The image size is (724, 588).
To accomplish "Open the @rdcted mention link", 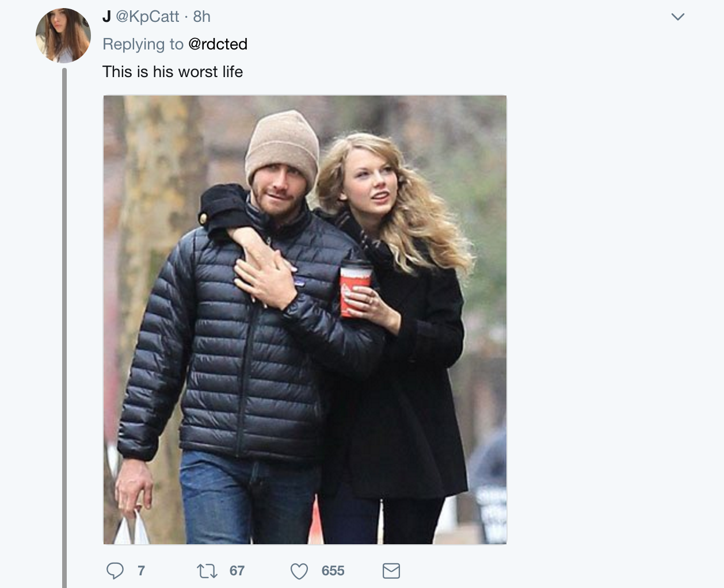I will coord(218,44).
